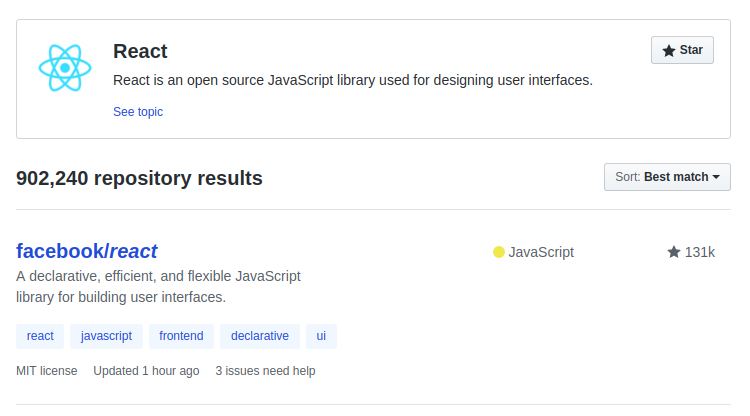Click the 902,240 repository results heading
This screenshot has height=416, width=750.
point(139,178)
